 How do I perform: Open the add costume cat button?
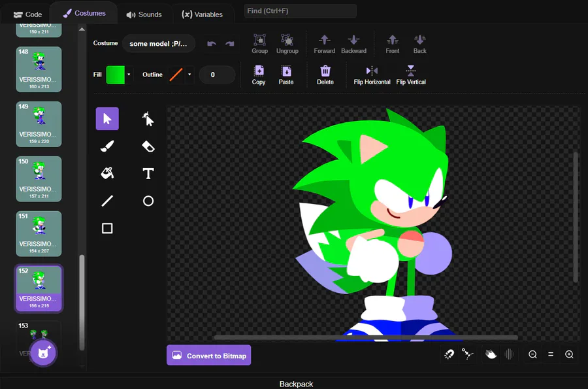click(43, 352)
